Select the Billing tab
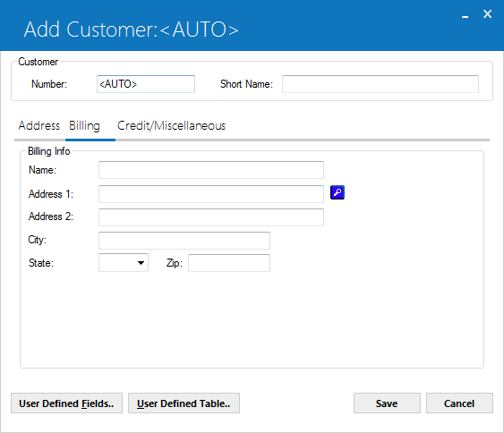Viewport: 504px width, 433px height. [x=84, y=125]
